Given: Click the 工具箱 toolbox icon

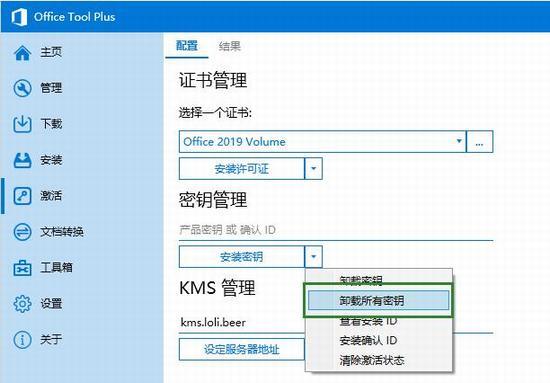Looking at the screenshot, I should [22, 268].
